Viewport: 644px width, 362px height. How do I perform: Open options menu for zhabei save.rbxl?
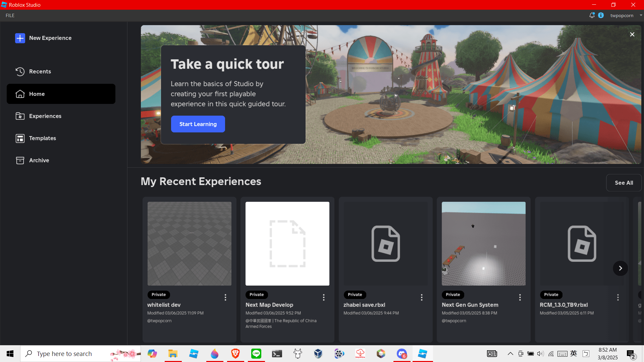(422, 297)
